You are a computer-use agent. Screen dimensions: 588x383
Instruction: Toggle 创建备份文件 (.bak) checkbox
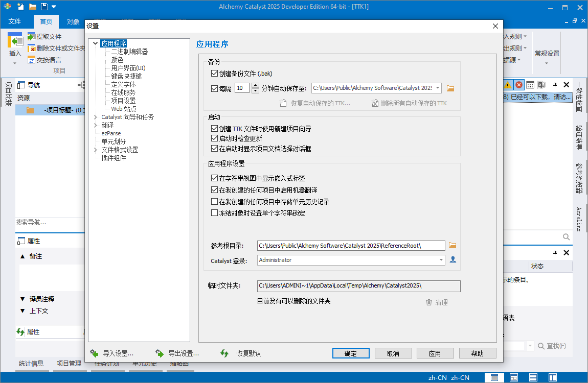[x=215, y=74]
